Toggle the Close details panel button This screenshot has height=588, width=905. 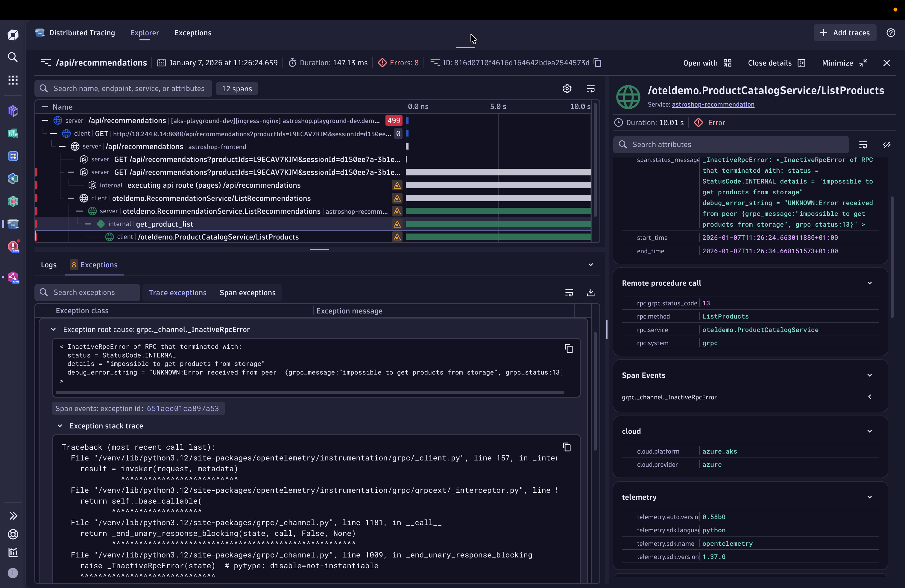tap(776, 63)
